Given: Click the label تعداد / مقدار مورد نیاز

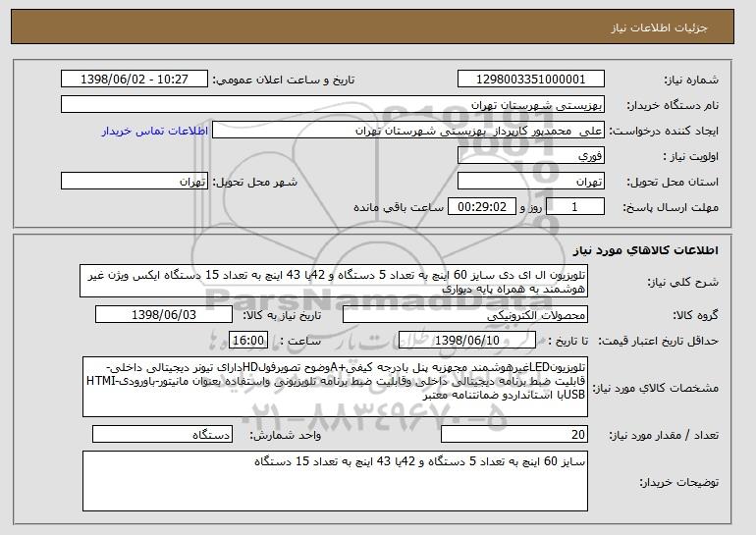Looking at the screenshot, I should 664,435.
